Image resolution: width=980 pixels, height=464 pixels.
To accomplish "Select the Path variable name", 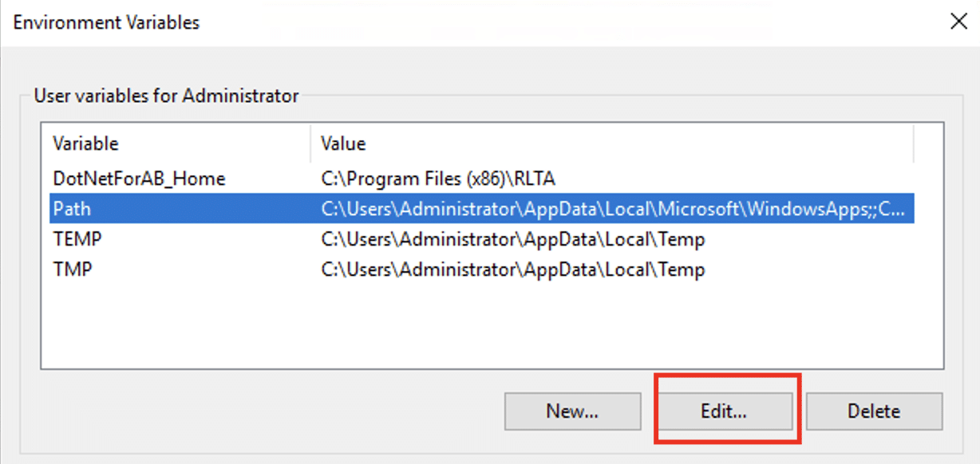I will click(72, 209).
